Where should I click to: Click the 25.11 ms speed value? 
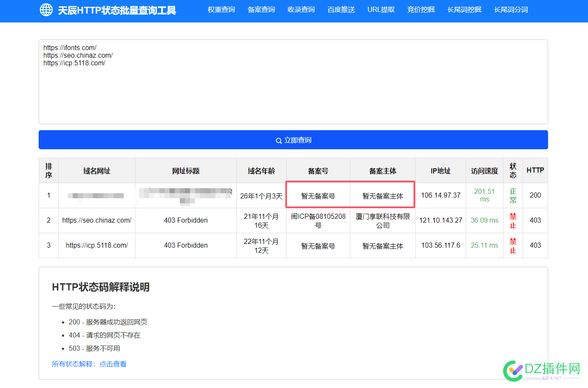coord(484,246)
